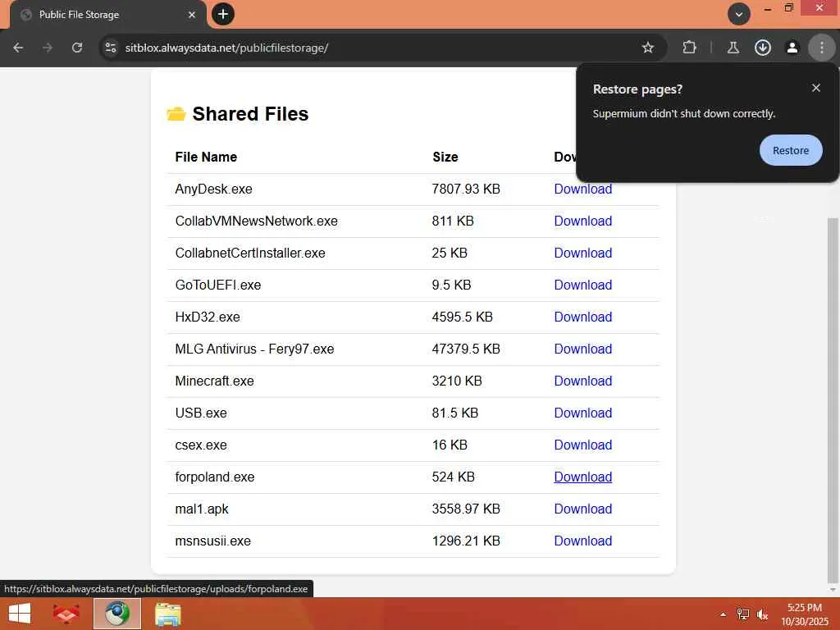Open a new tab with the plus button
Image resolution: width=840 pixels, height=630 pixels.
tap(223, 15)
